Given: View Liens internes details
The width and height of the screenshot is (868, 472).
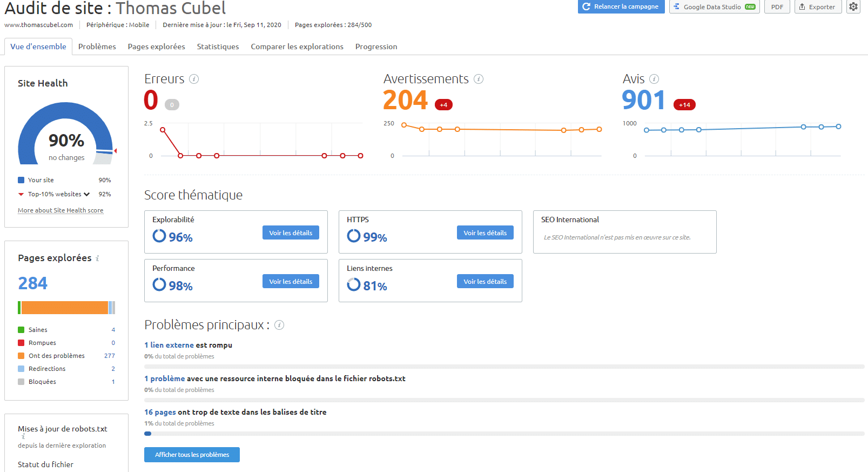Looking at the screenshot, I should coord(485,282).
